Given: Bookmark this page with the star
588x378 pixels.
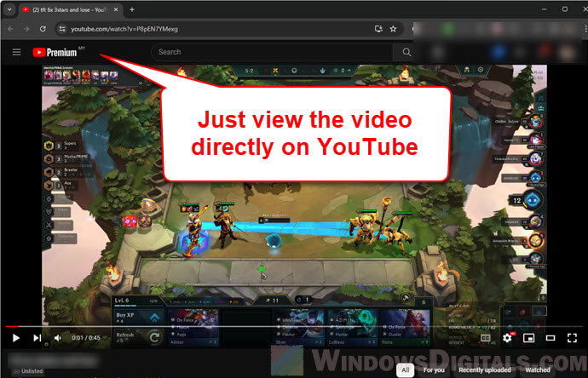Looking at the screenshot, I should click(x=391, y=28).
